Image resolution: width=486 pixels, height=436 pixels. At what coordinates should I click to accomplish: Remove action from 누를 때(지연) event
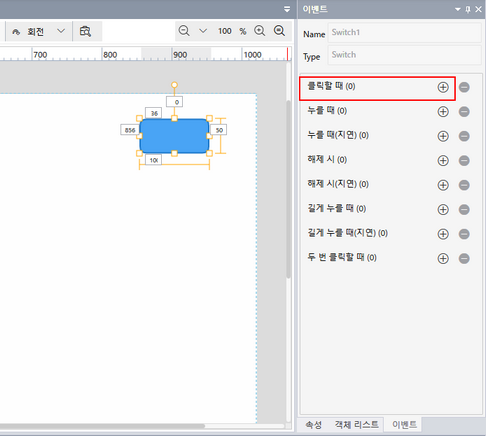(464, 136)
